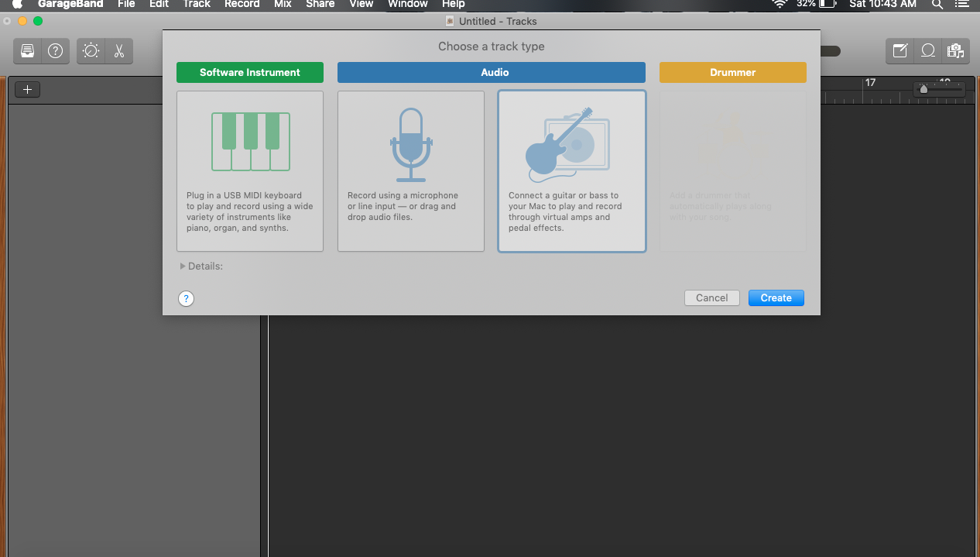Click the 'Untitled - Tracks' window title

(x=498, y=21)
